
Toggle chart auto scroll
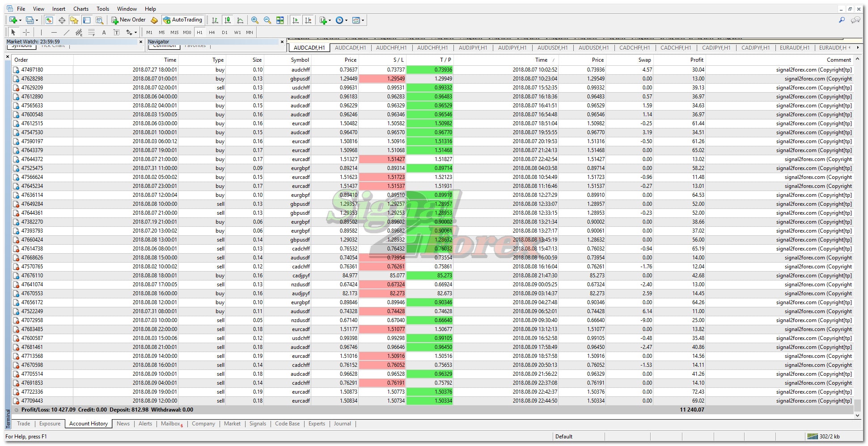pyautogui.click(x=295, y=20)
